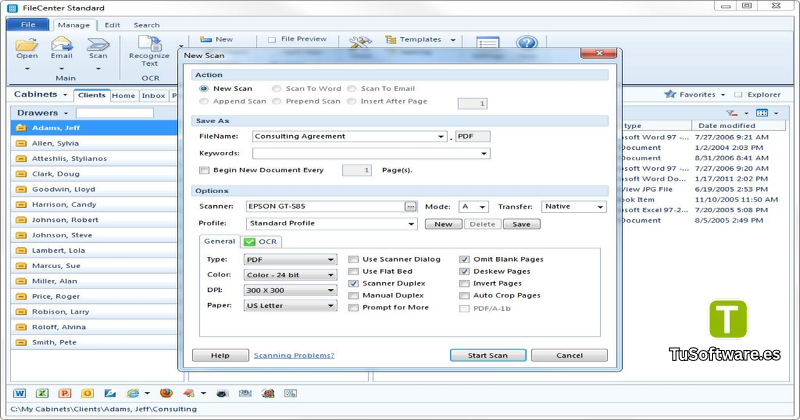Launch Microsoft Word from the bottom toolbar
The height and width of the screenshot is (420, 800).
click(19, 393)
